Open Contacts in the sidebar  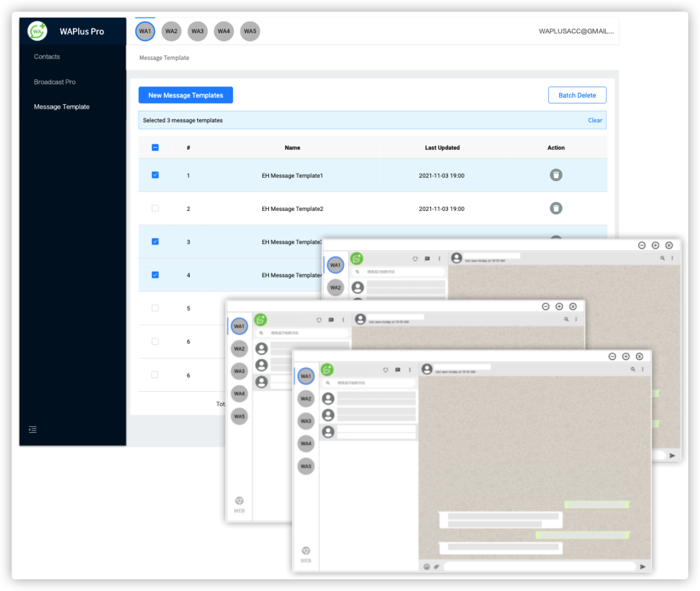click(47, 57)
